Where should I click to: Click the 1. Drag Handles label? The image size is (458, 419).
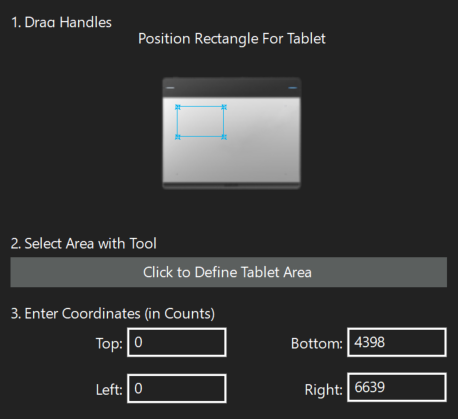tap(61, 23)
